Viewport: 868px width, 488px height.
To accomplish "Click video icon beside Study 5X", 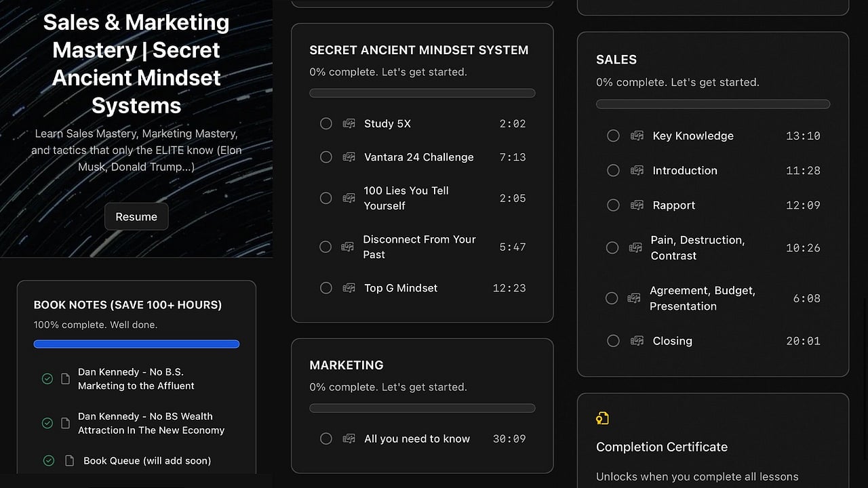I will coord(349,123).
